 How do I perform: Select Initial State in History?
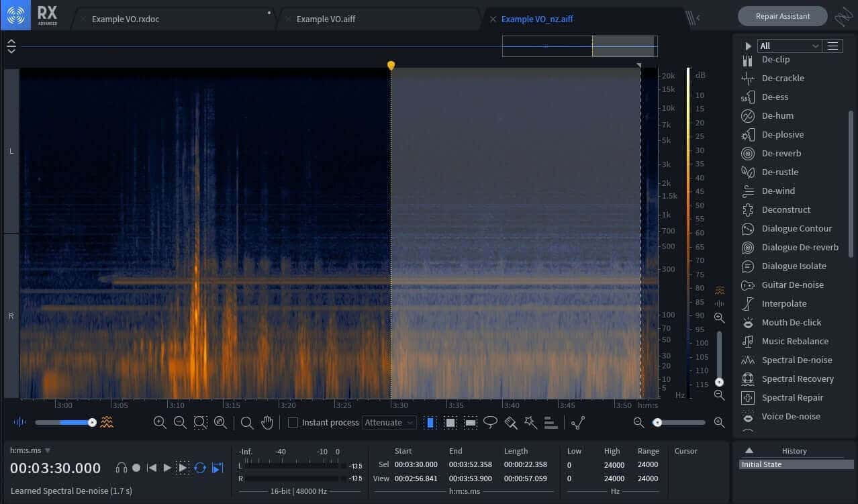[x=796, y=464]
